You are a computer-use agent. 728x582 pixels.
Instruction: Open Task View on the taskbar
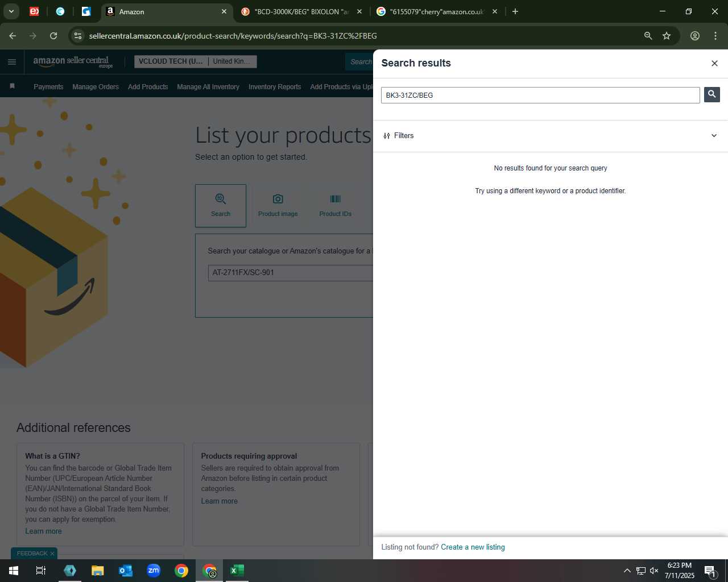click(41, 571)
